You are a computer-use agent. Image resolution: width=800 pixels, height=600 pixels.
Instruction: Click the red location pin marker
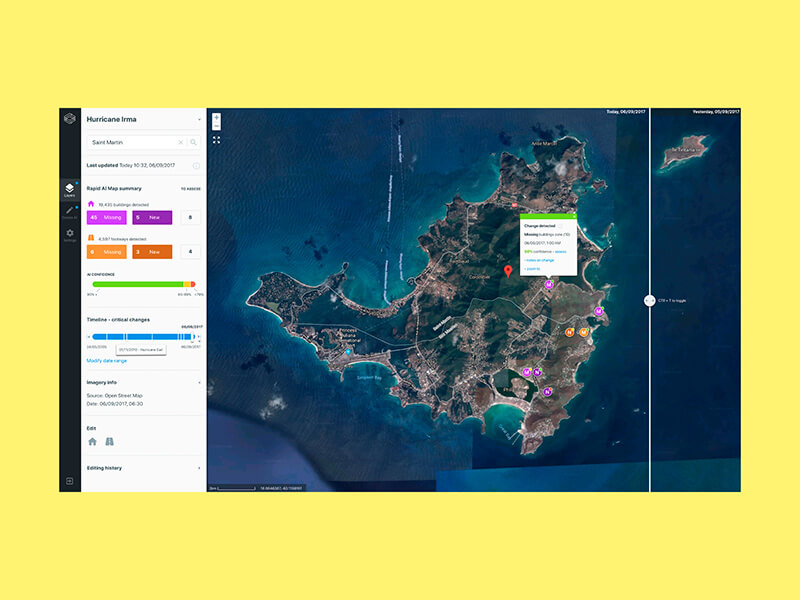click(507, 271)
